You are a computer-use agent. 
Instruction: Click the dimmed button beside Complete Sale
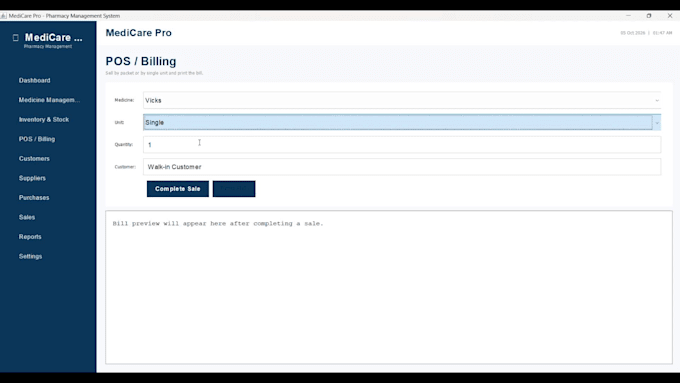(234, 189)
